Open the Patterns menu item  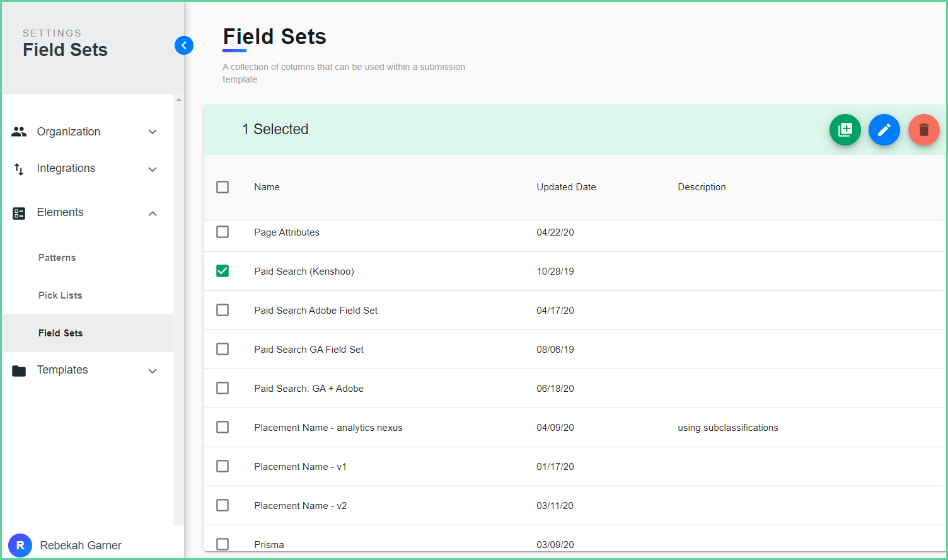click(57, 258)
